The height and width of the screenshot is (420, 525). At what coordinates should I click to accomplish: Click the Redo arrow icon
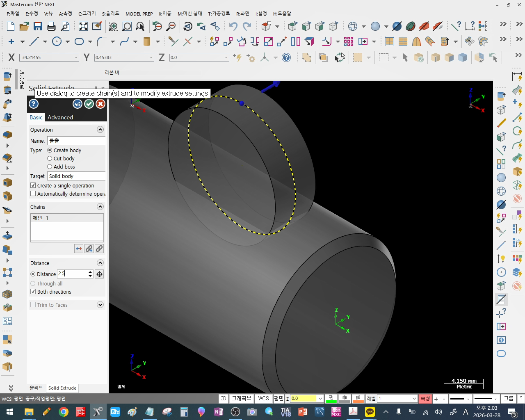[247, 27]
